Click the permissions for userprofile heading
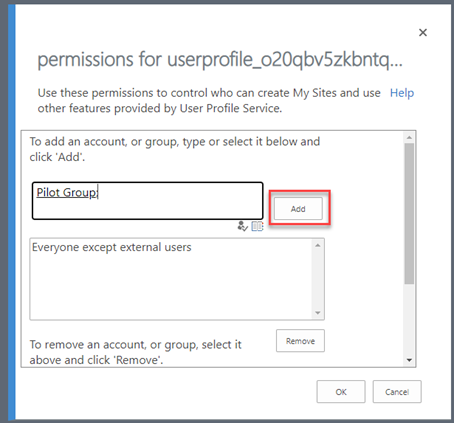 click(220, 60)
